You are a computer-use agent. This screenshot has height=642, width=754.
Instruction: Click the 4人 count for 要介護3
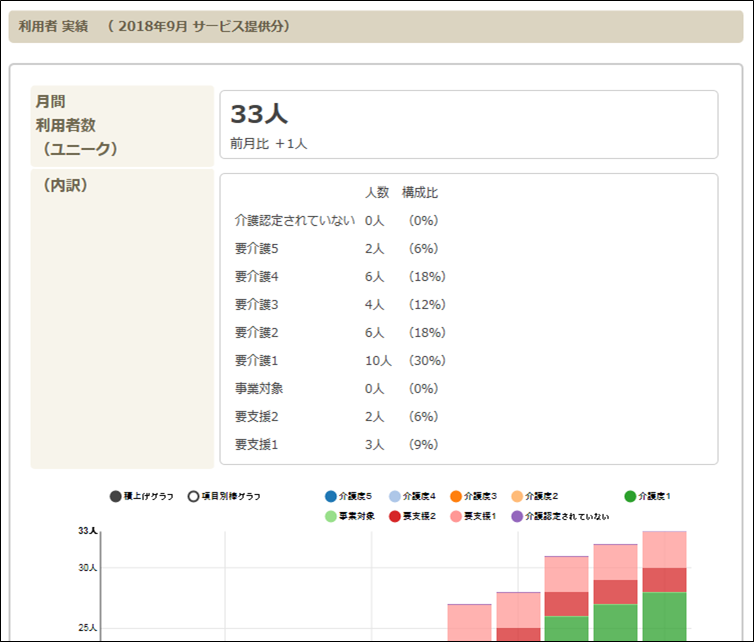[x=375, y=304]
